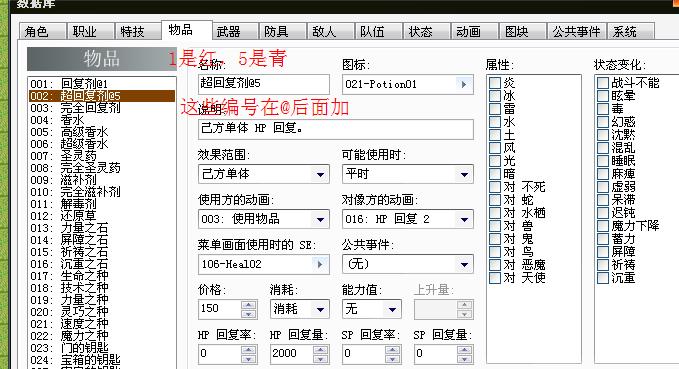This screenshot has width=679, height=369.
Task: Select item 004: 香水
Action: (x=102, y=120)
